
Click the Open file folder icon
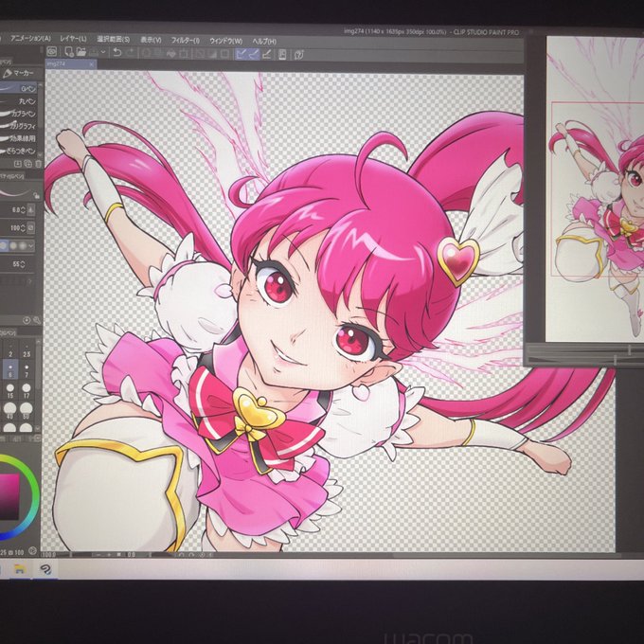pos(80,52)
